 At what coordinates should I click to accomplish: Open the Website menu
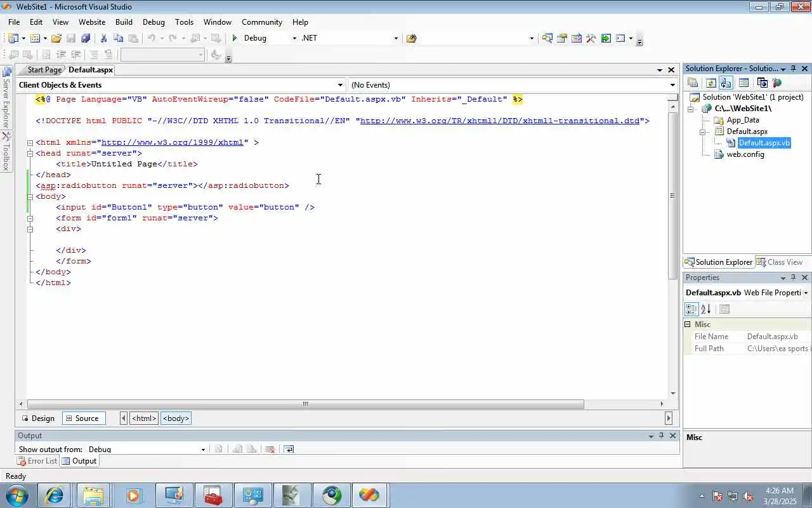[x=92, y=22]
